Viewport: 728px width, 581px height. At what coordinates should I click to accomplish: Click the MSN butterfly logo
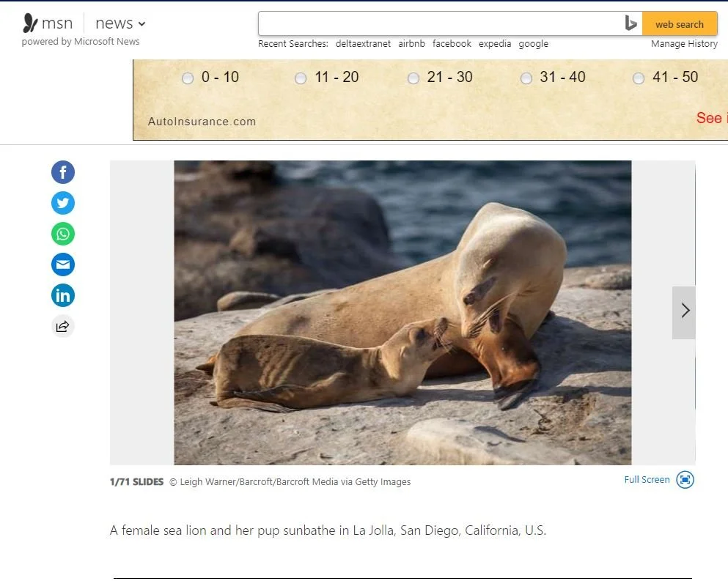pos(30,23)
